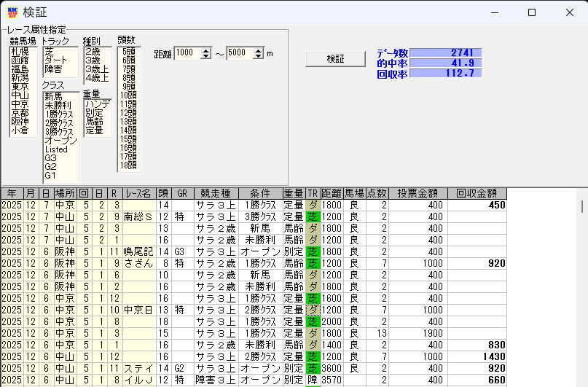Select 18頭 in the 頭数 list
The height and width of the screenshot is (387, 588).
click(x=128, y=165)
